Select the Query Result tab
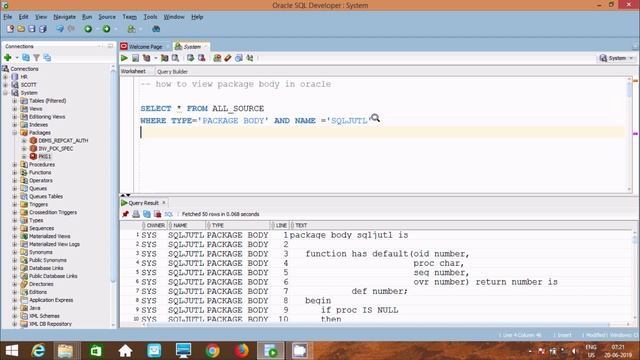Image resolution: width=640 pixels, height=360 pixels. pos(143,203)
